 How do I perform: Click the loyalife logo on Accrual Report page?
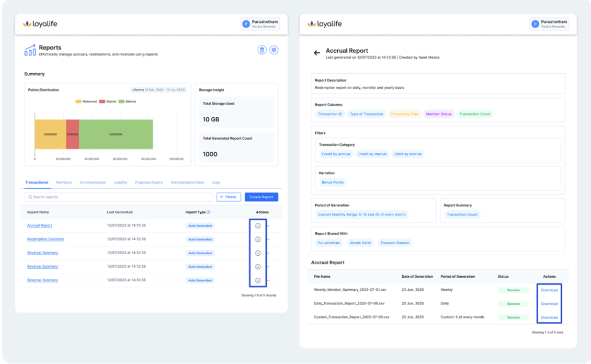(x=324, y=24)
